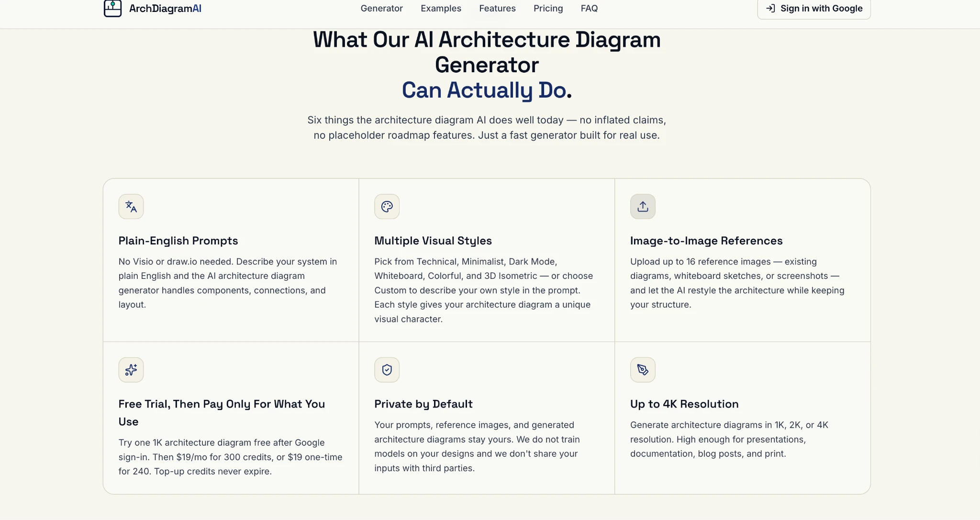This screenshot has width=980, height=520.
Task: Click the Try one 1K architecture diagram text
Action: pyautogui.click(x=230, y=457)
